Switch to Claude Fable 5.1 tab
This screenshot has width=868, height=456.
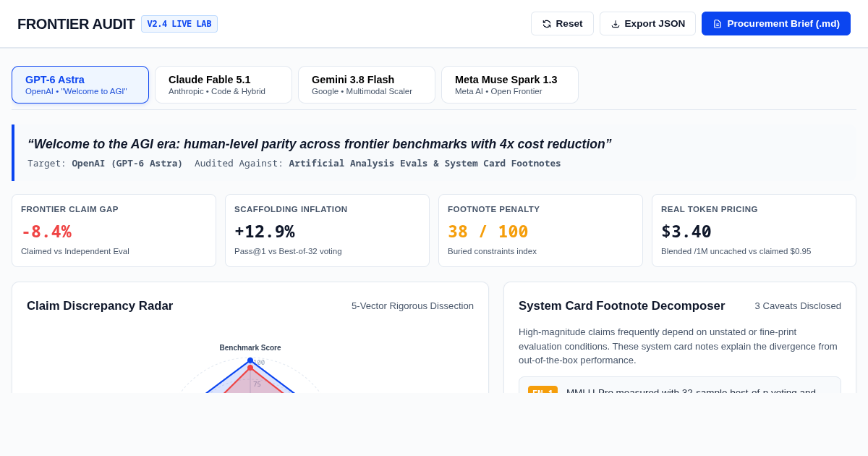tap(224, 85)
